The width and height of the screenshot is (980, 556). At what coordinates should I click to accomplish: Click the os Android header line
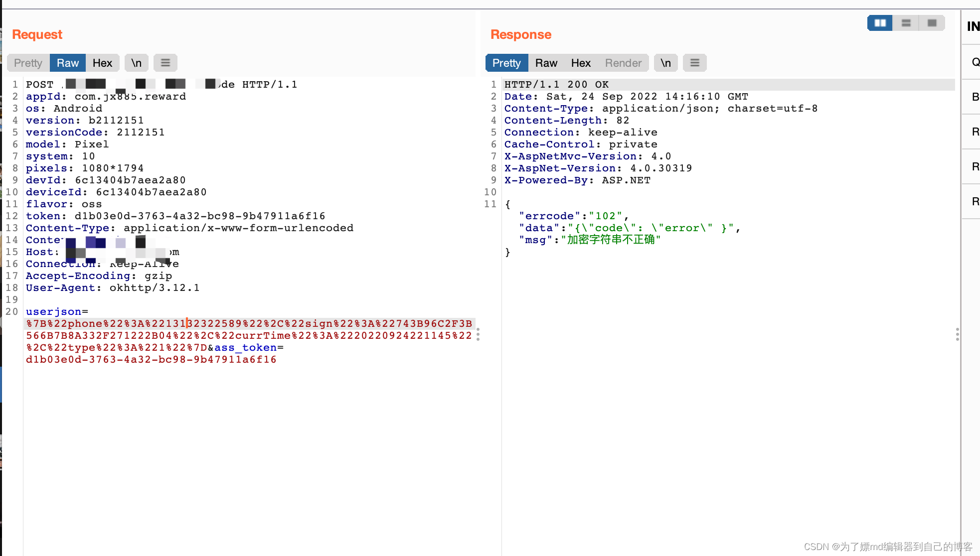tap(64, 109)
